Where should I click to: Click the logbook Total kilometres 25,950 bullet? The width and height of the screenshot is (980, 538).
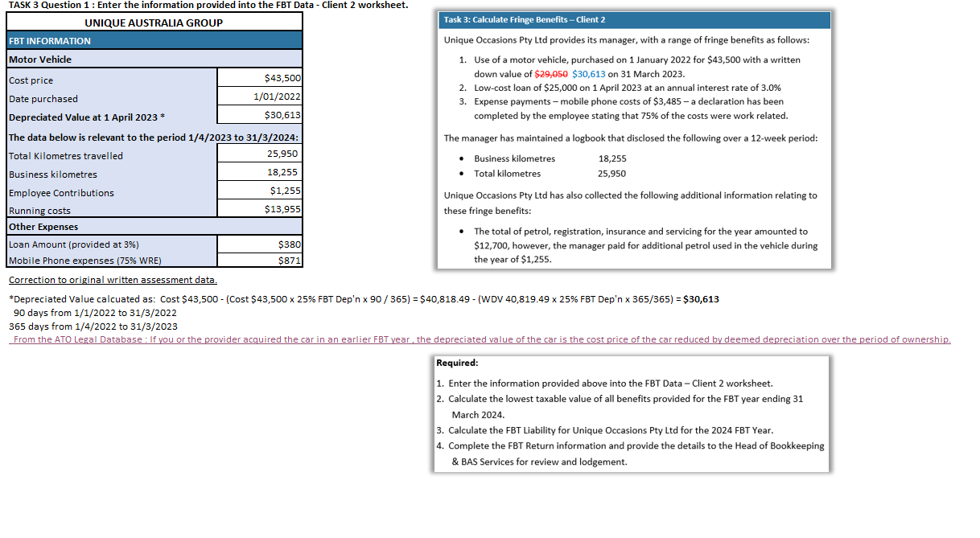point(542,174)
